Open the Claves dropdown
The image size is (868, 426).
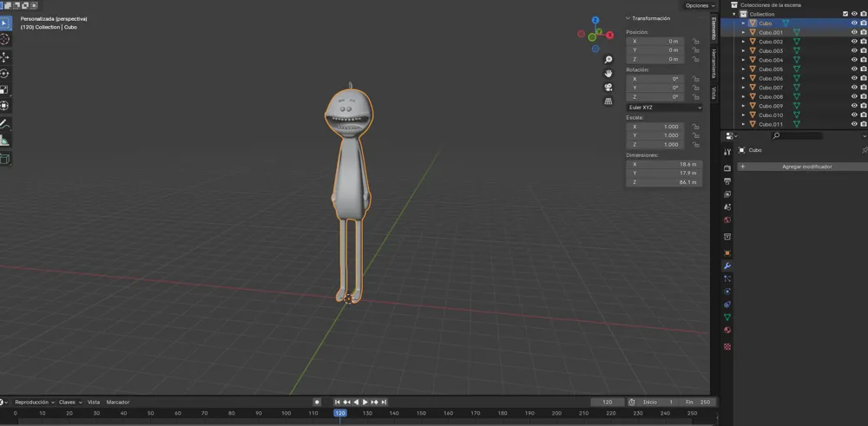70,403
